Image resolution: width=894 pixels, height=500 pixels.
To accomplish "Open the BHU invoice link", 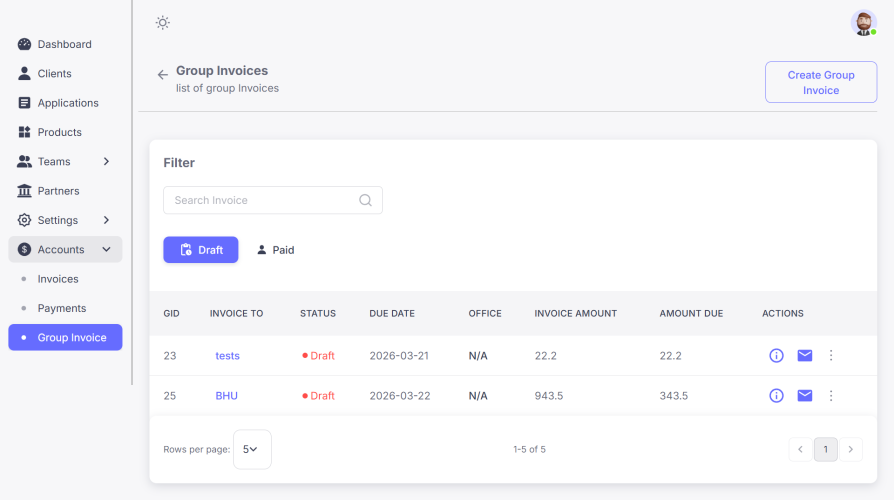I will coord(227,396).
